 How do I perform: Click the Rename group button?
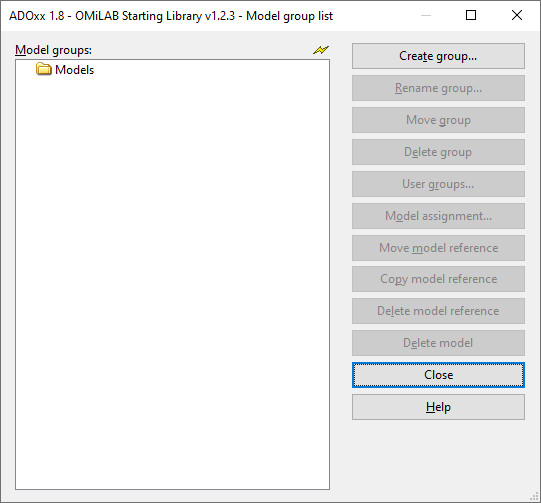(x=438, y=88)
